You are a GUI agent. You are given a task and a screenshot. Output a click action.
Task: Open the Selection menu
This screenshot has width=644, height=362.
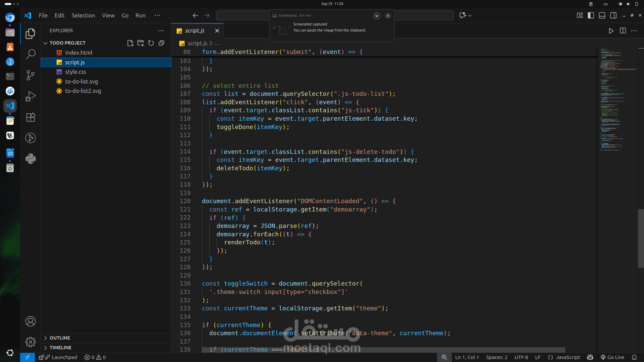pos(83,15)
